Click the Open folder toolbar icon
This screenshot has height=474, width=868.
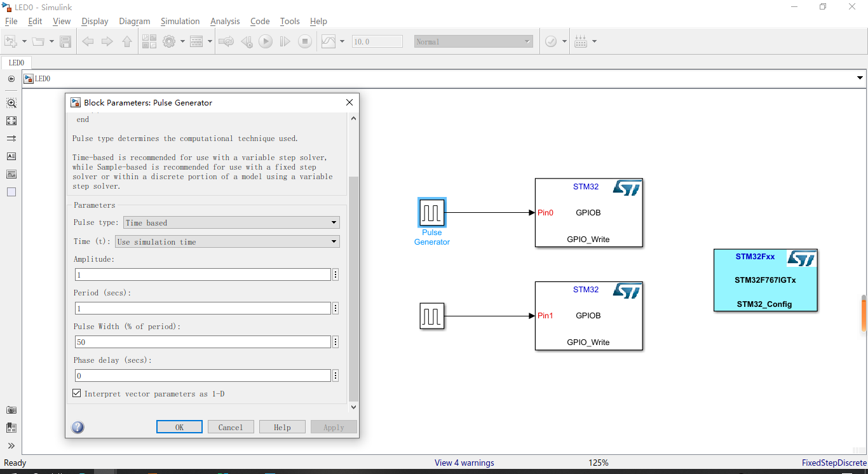(x=39, y=41)
